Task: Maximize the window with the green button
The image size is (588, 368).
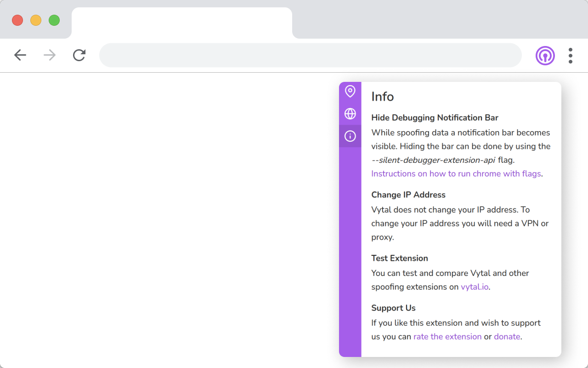Action: [x=54, y=20]
